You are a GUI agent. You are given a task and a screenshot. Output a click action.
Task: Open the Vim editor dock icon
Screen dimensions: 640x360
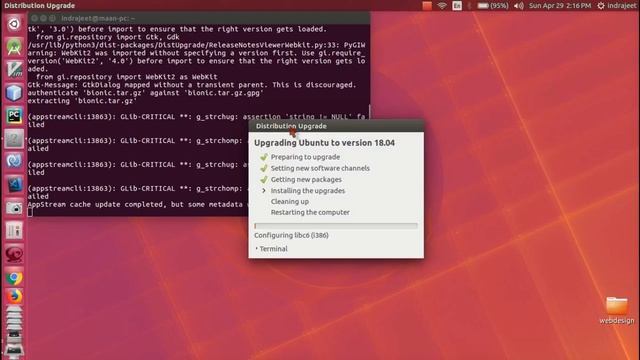coord(14,70)
